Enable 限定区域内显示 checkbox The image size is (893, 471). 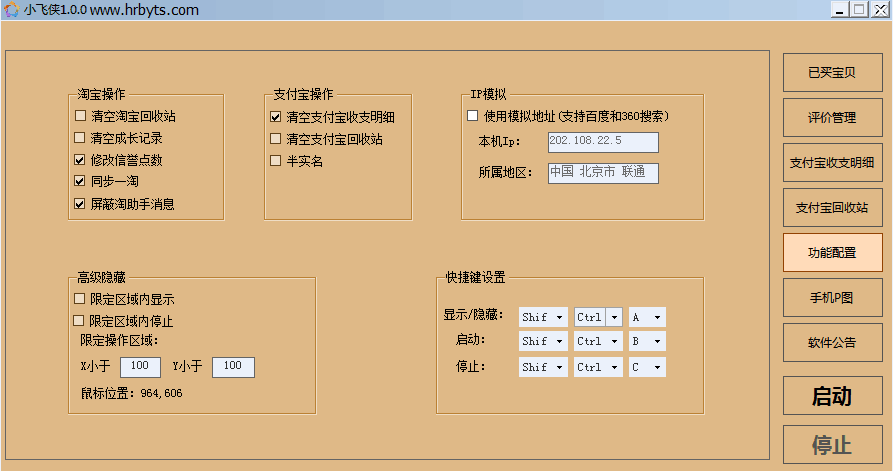80,299
